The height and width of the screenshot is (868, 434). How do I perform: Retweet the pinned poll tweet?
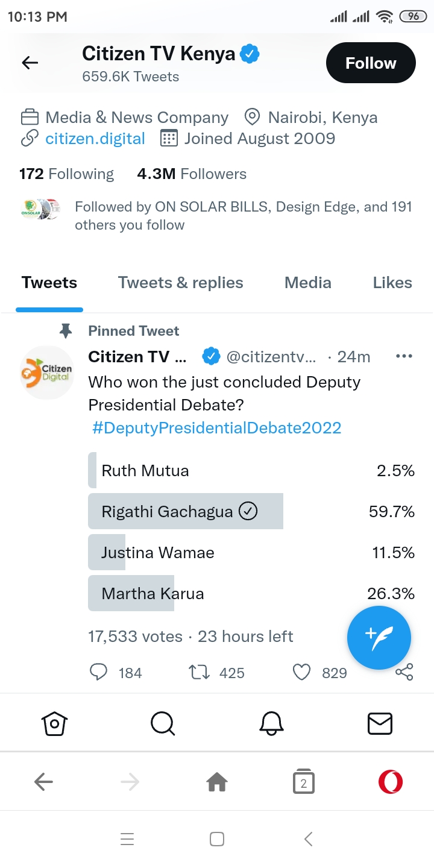198,672
